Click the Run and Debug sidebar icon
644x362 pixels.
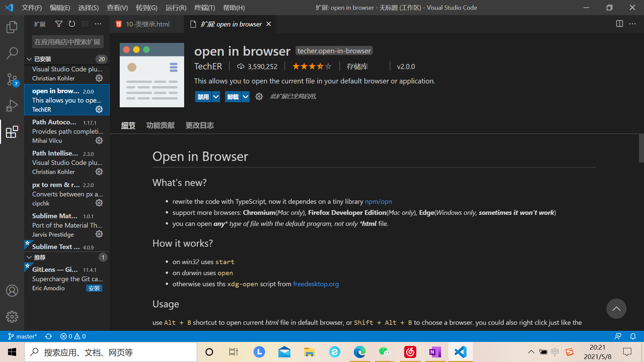[12, 105]
